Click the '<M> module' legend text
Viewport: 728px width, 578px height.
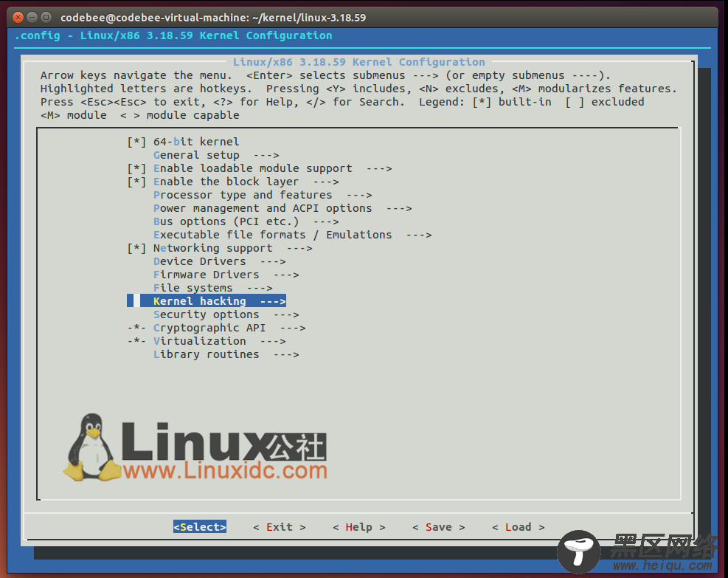point(73,115)
